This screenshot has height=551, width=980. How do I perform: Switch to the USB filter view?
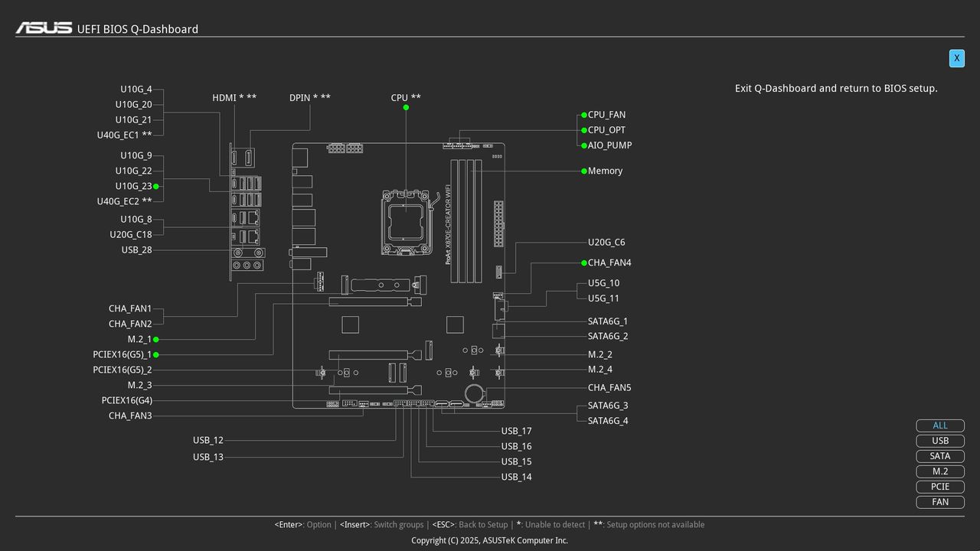click(939, 441)
